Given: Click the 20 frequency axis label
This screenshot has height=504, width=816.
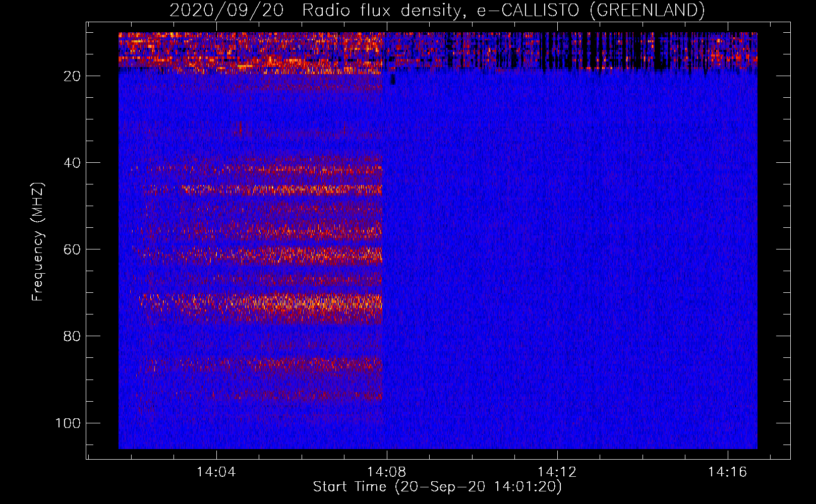Looking at the screenshot, I should pos(72,76).
